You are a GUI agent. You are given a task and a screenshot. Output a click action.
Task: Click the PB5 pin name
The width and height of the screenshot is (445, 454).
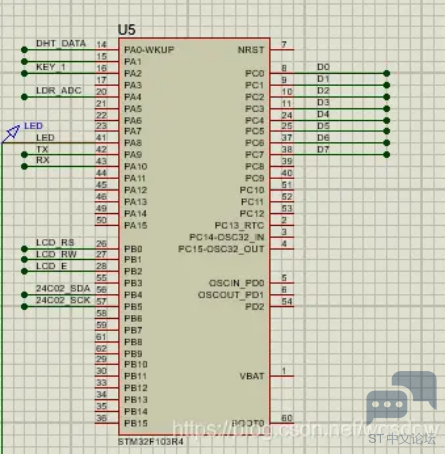click(x=133, y=307)
